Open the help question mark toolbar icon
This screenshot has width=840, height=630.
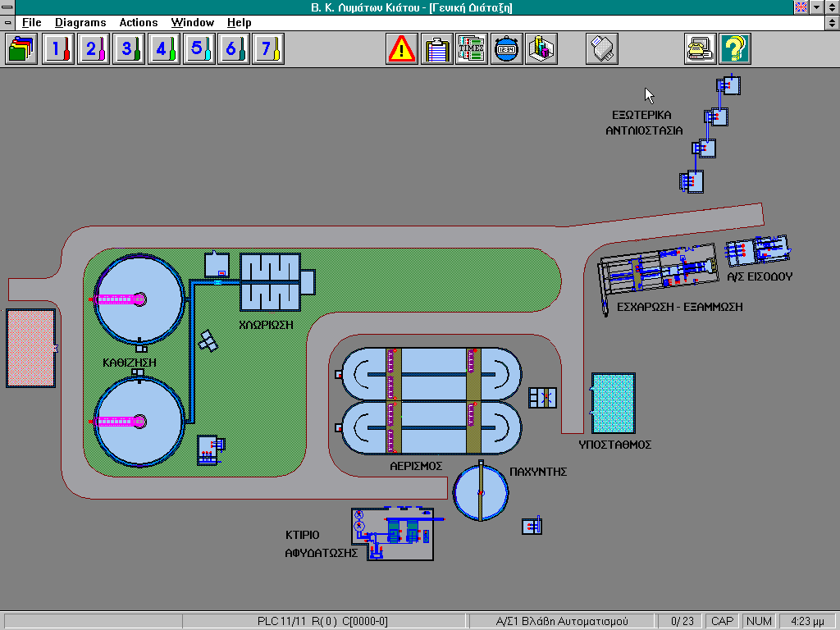[735, 49]
